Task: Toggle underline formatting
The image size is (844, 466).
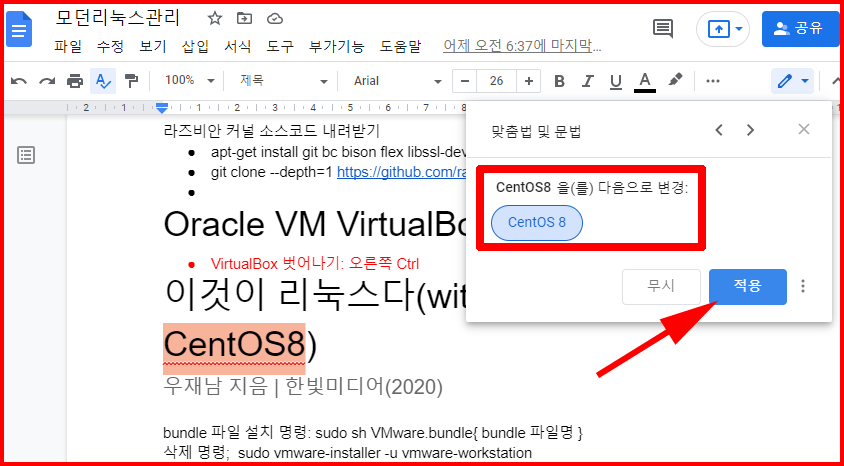Action: (616, 81)
